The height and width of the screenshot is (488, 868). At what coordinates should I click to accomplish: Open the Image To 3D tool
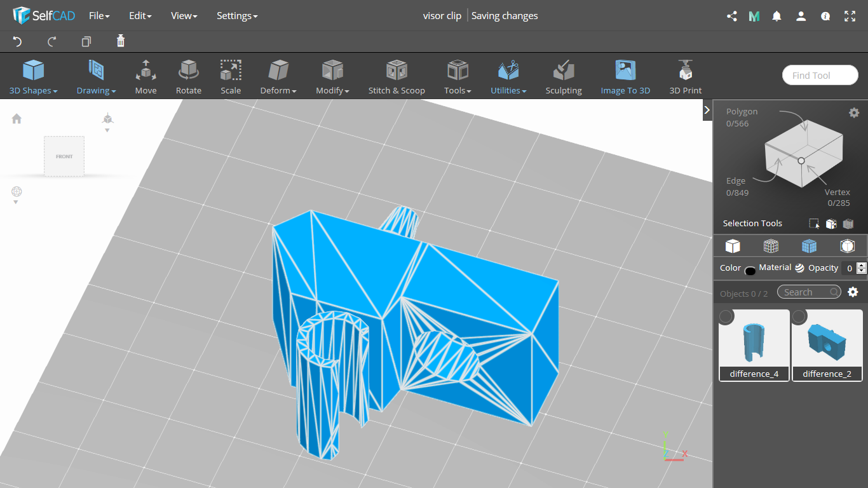626,77
